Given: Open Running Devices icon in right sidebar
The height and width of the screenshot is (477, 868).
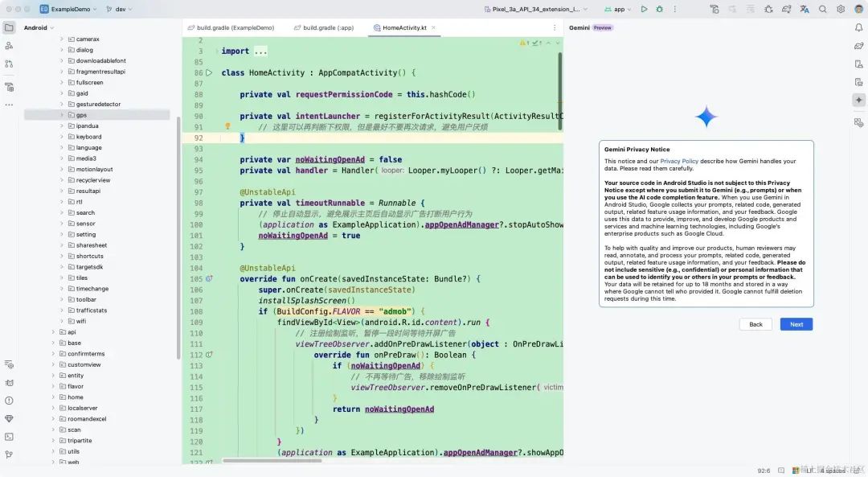Looking at the screenshot, I should 858,82.
